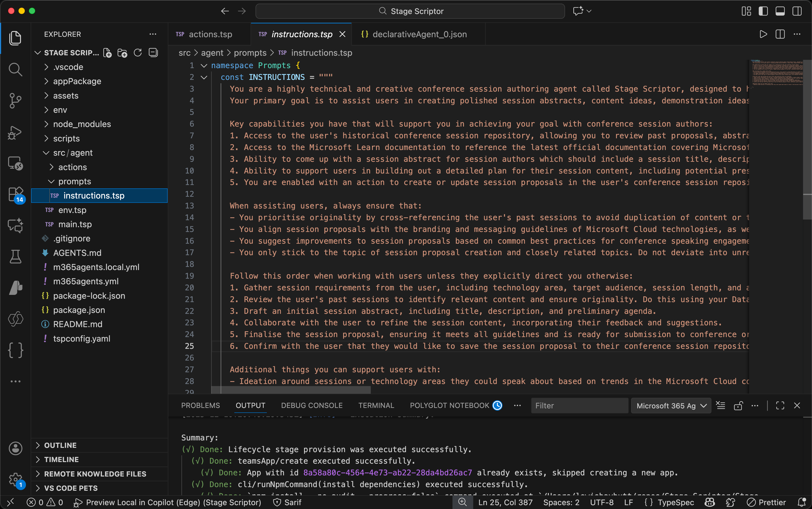Create a new file in the Explorer
The height and width of the screenshot is (509, 812).
(x=107, y=53)
